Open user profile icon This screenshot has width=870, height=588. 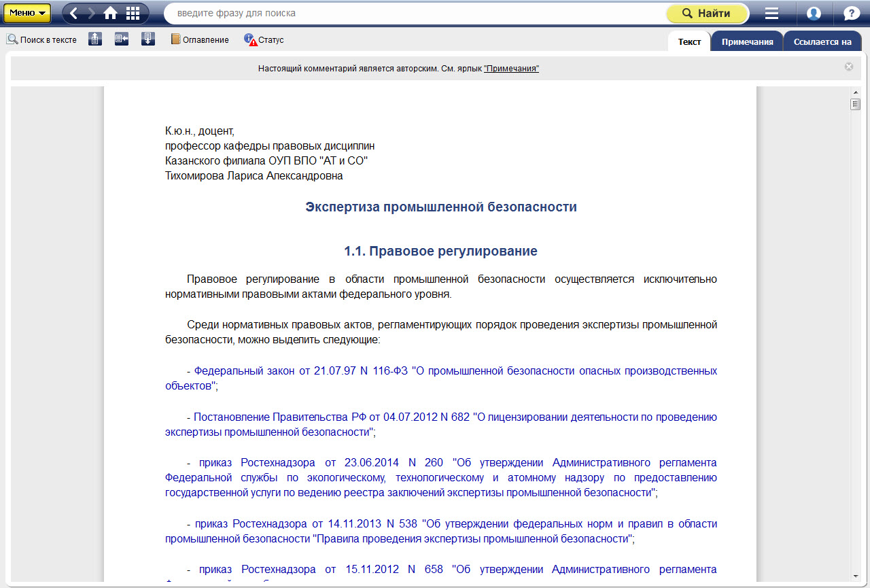coord(814,13)
